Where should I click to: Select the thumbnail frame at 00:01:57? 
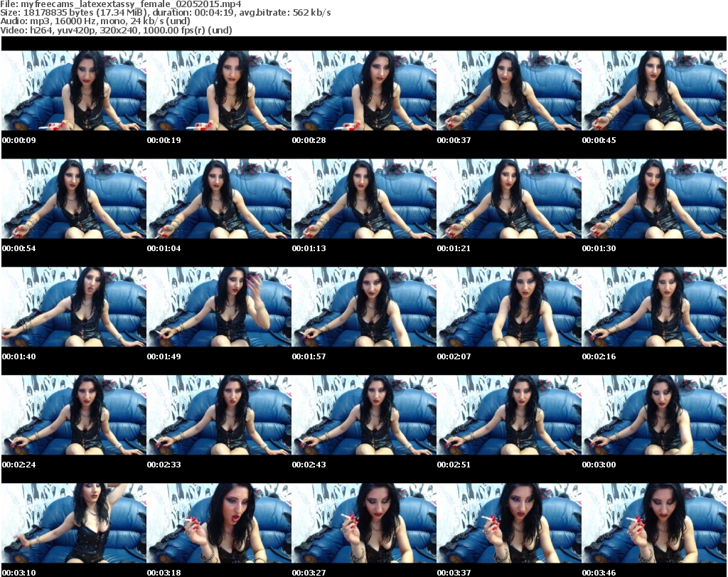tap(364, 307)
